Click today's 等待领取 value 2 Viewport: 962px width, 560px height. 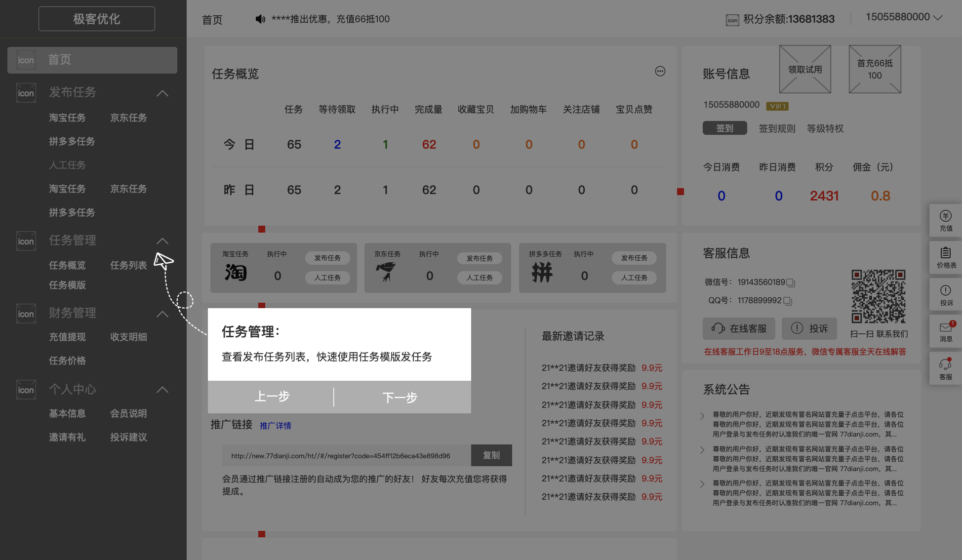tap(337, 145)
